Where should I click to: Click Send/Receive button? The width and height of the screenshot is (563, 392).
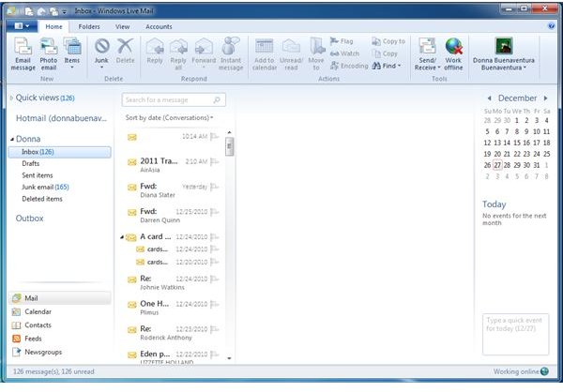pos(427,54)
